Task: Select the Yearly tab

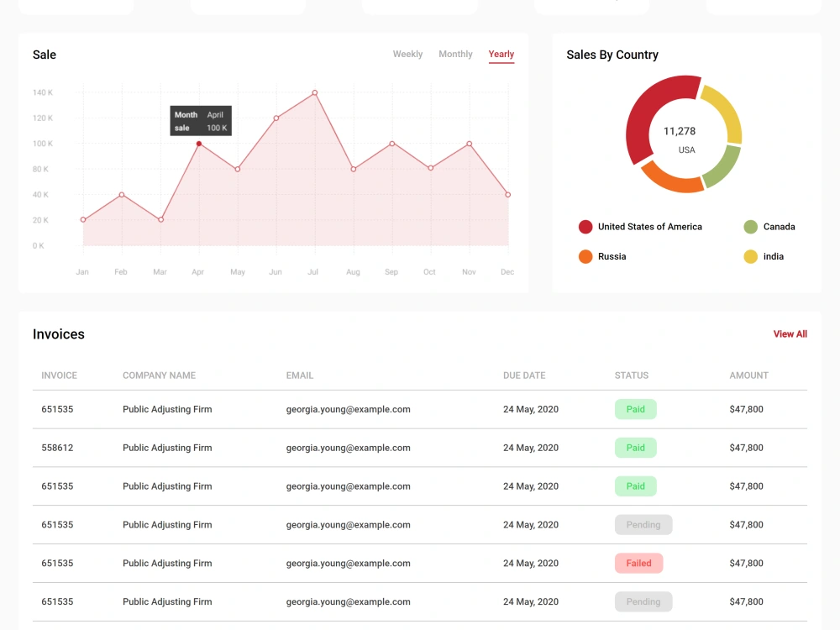Action: click(501, 54)
